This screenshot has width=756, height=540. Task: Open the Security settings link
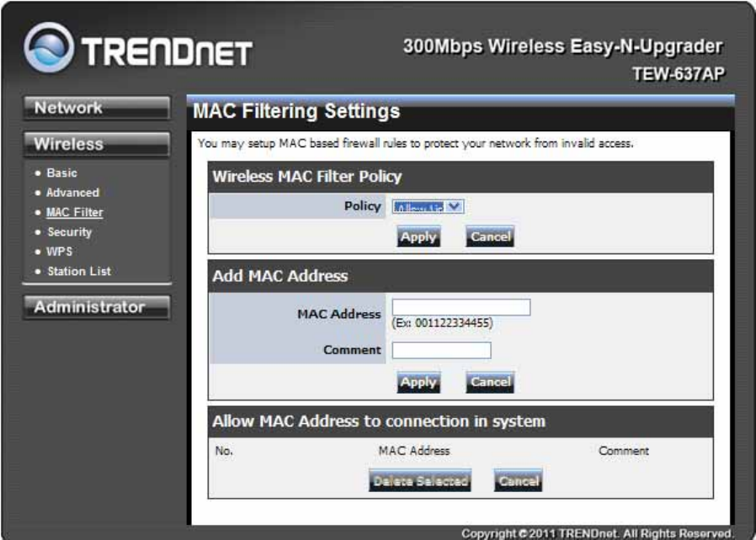click(69, 232)
